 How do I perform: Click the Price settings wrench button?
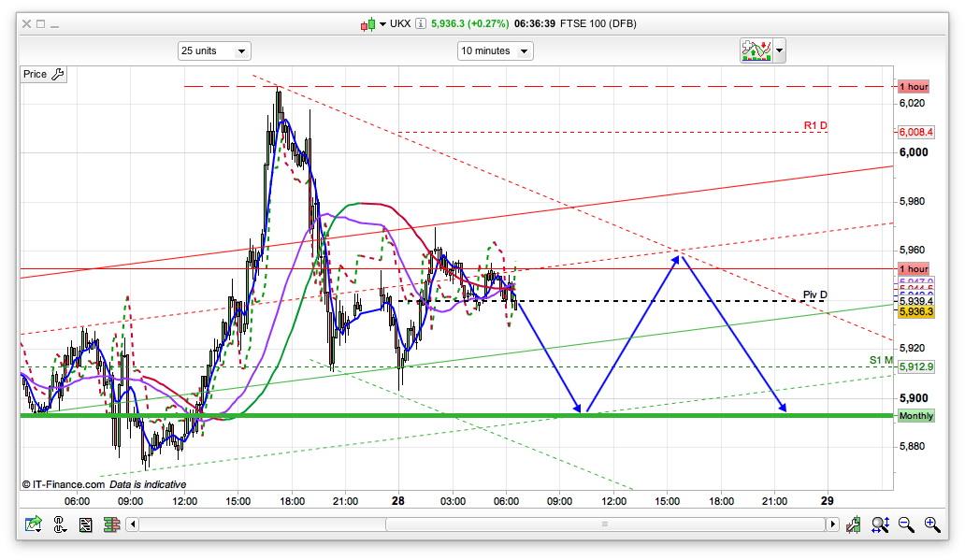point(43,75)
